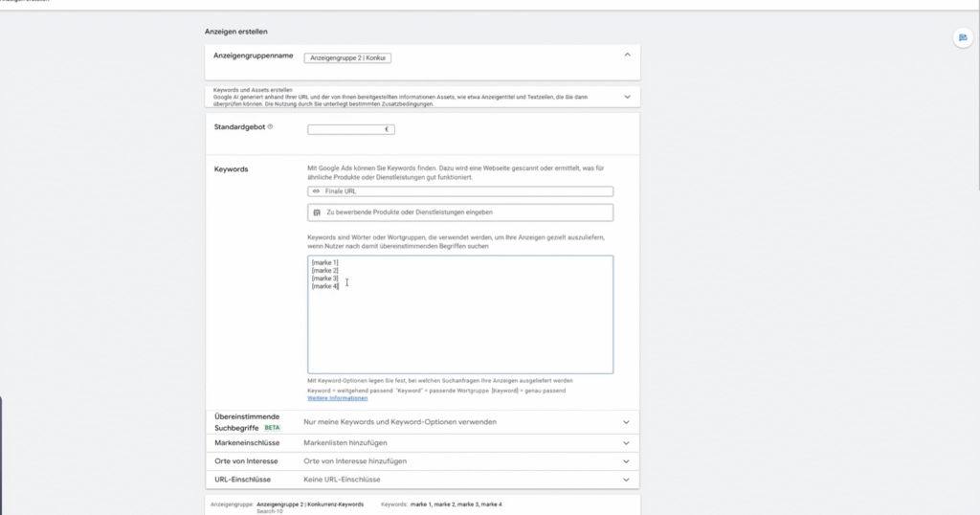Click the [marke 3] keyword line

pos(325,279)
